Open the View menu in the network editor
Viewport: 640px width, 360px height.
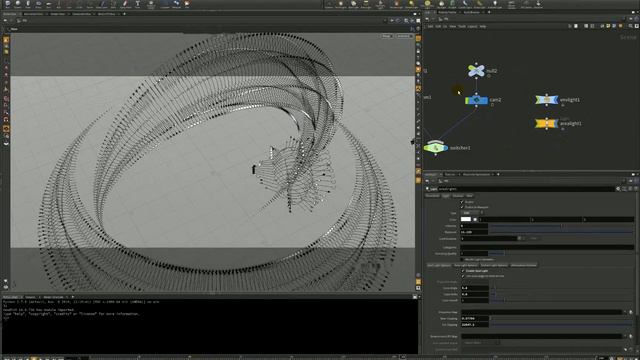(x=452, y=27)
